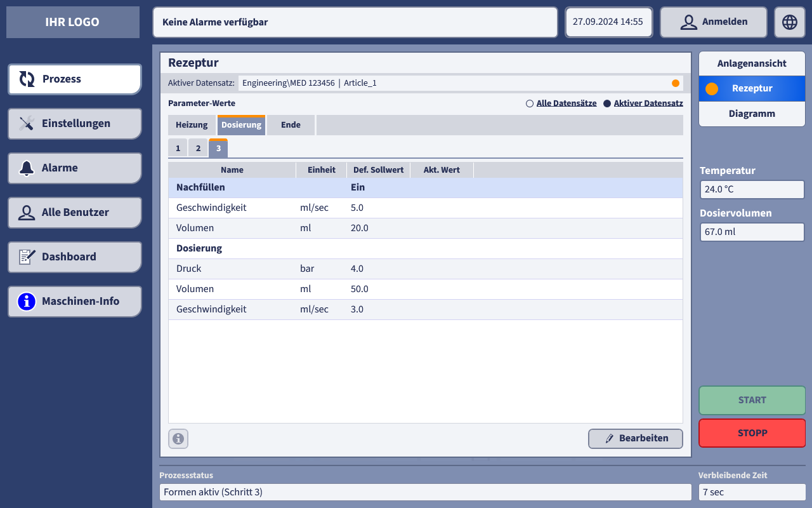812x508 pixels.
Task: Click the 50.0 Volumen value
Action: click(360, 290)
